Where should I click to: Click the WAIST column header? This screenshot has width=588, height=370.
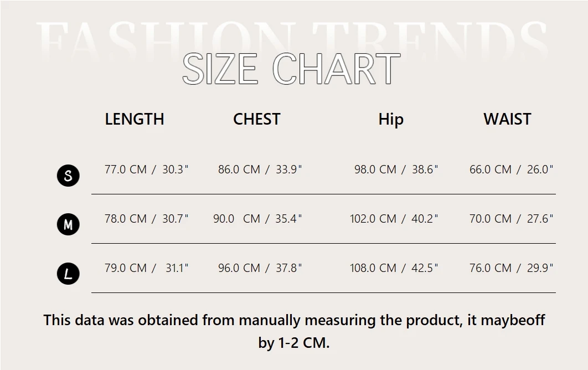(507, 119)
